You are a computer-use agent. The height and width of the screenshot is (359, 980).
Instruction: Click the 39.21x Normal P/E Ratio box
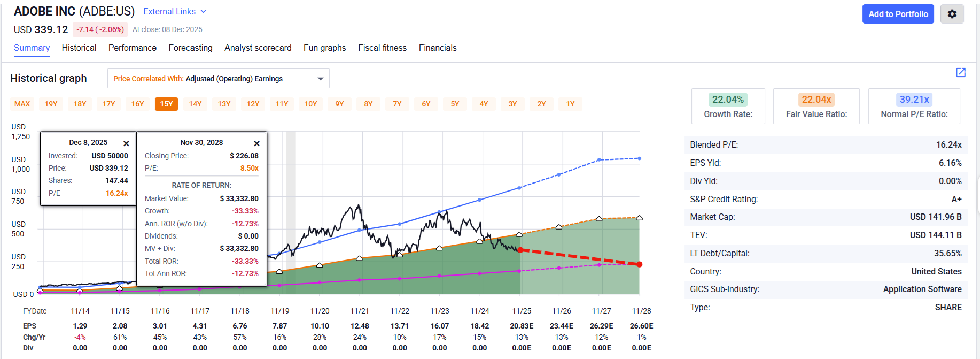pos(914,106)
